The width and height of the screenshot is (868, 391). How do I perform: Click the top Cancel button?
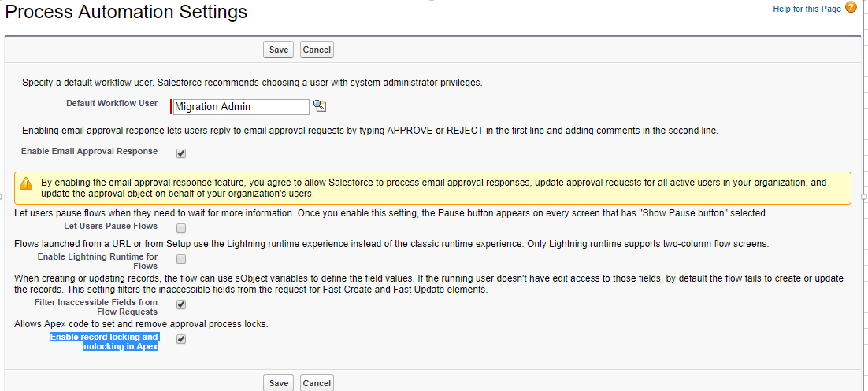317,50
